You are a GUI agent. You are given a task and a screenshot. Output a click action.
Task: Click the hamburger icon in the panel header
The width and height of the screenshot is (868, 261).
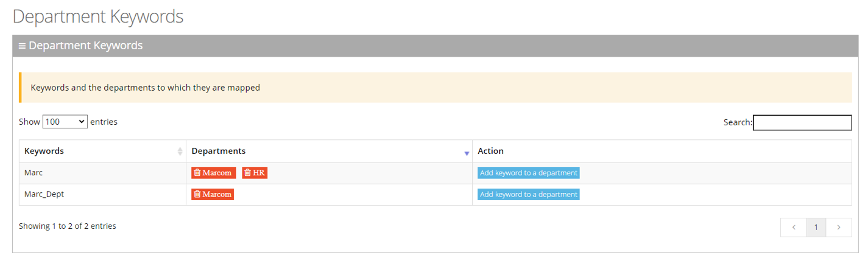[x=22, y=46]
